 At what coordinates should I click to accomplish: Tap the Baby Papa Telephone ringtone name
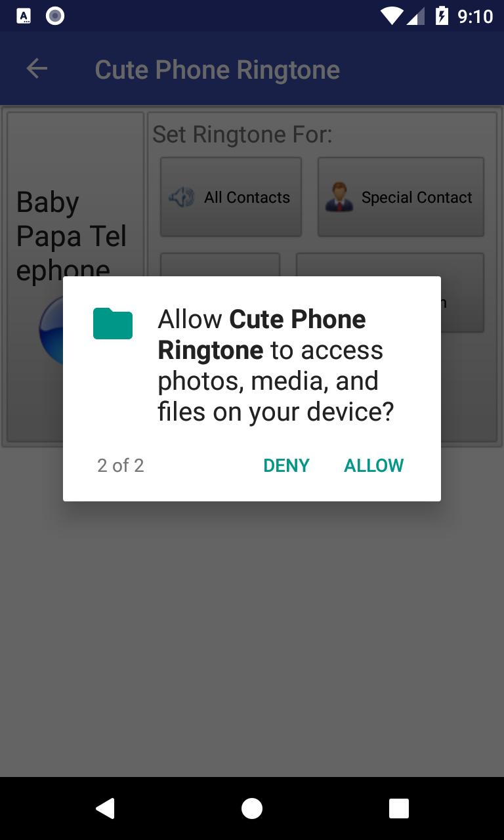click(x=72, y=236)
